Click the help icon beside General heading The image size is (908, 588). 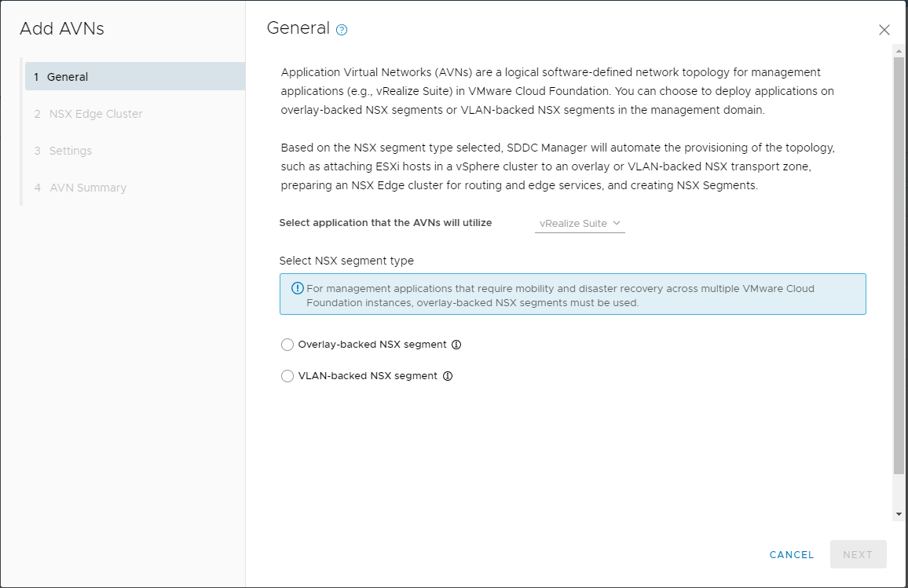(342, 30)
